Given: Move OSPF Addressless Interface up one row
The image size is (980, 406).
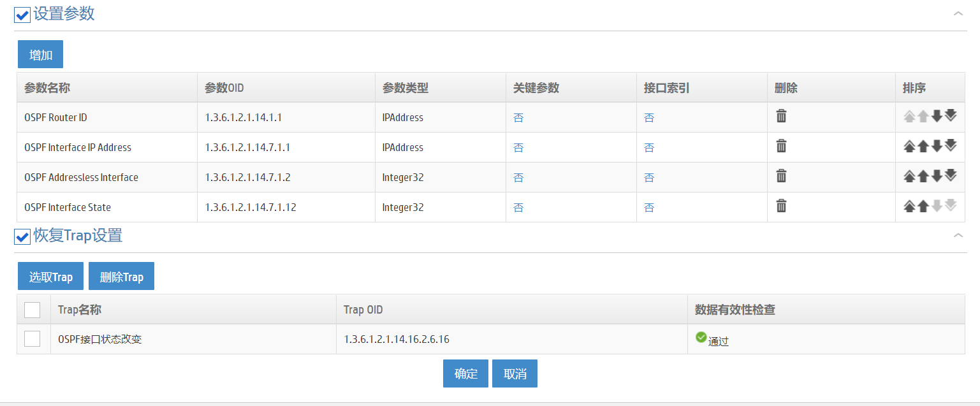Looking at the screenshot, I should point(923,176).
